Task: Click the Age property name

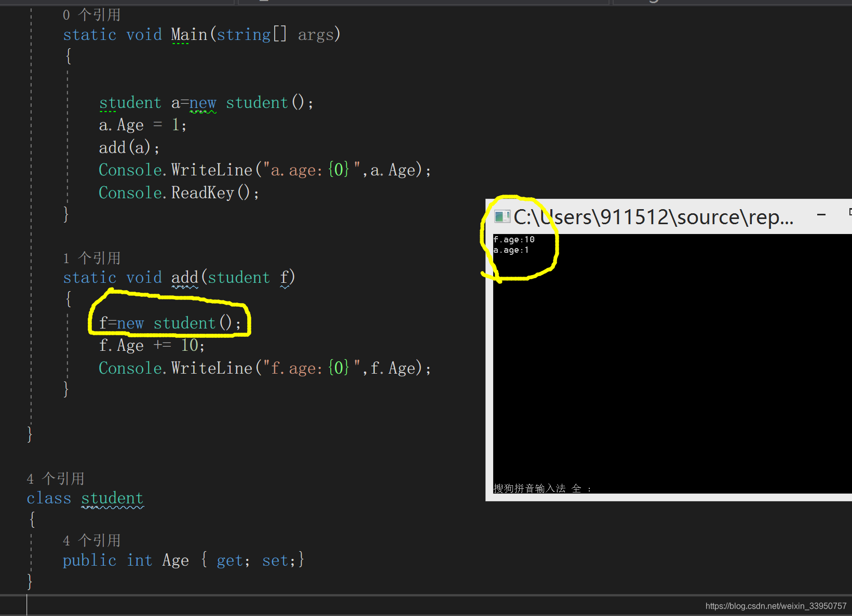Action: 175,560
